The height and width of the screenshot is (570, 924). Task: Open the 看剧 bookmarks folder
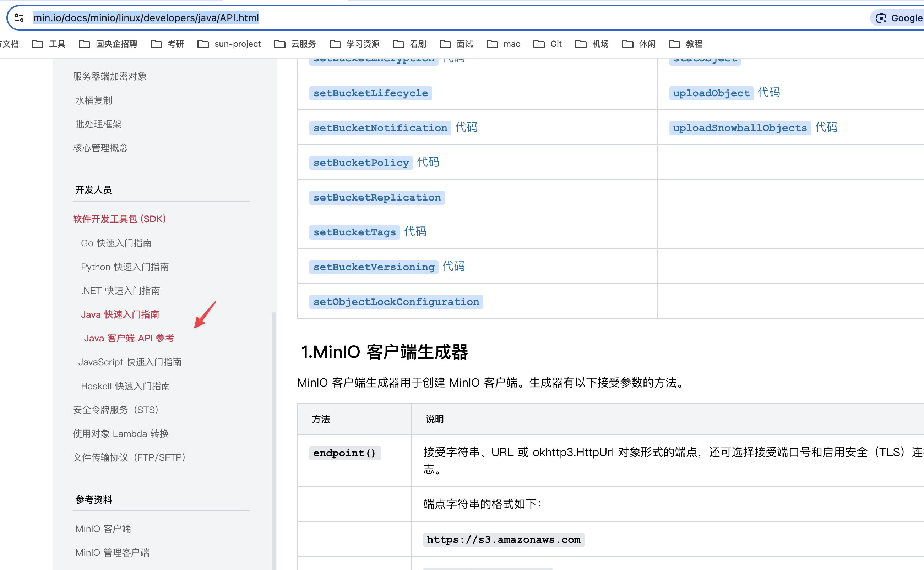coord(409,44)
